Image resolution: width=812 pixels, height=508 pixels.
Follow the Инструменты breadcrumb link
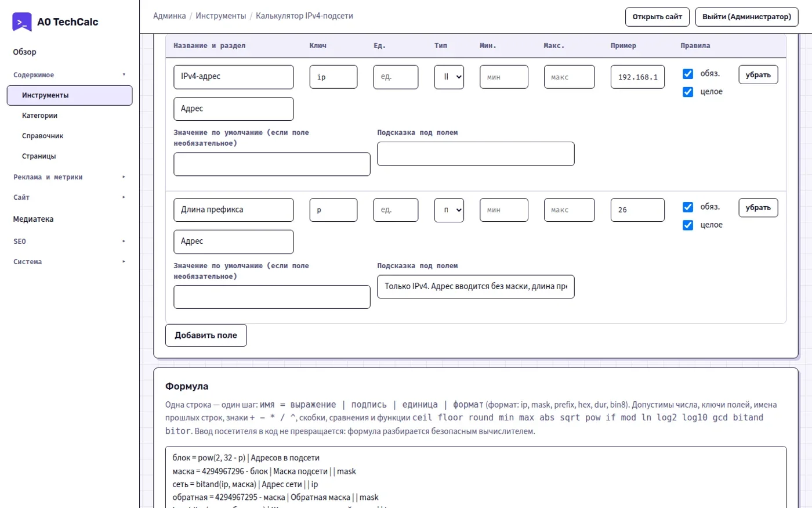tap(221, 16)
